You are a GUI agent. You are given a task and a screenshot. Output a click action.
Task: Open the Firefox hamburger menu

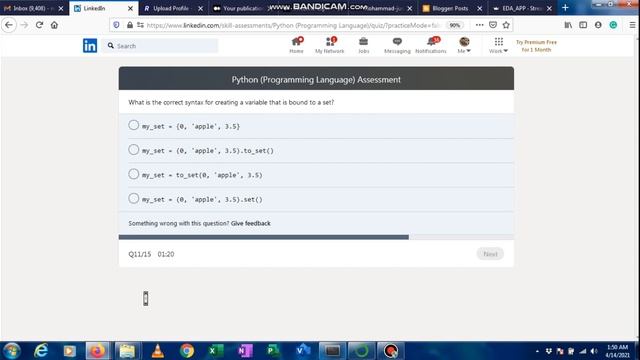[632, 25]
